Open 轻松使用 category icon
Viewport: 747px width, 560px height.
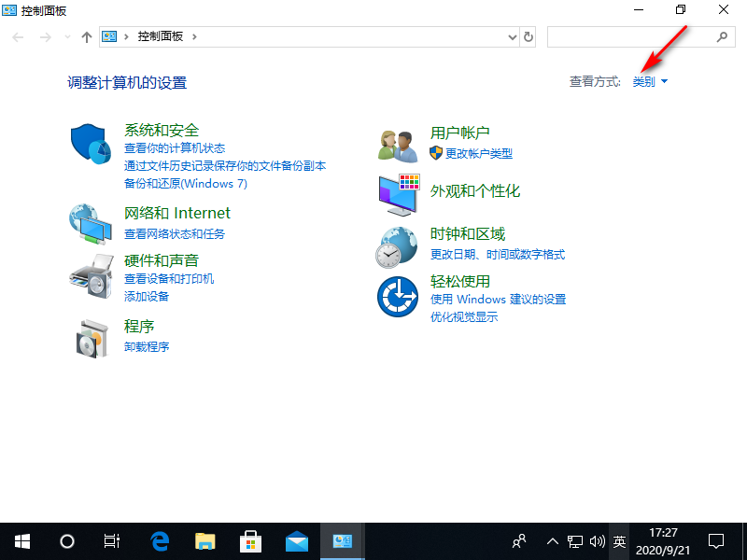coord(397,297)
